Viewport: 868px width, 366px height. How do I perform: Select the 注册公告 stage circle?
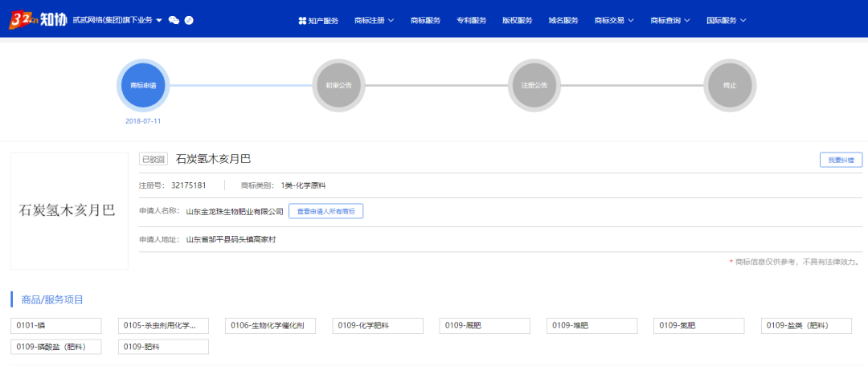click(534, 85)
